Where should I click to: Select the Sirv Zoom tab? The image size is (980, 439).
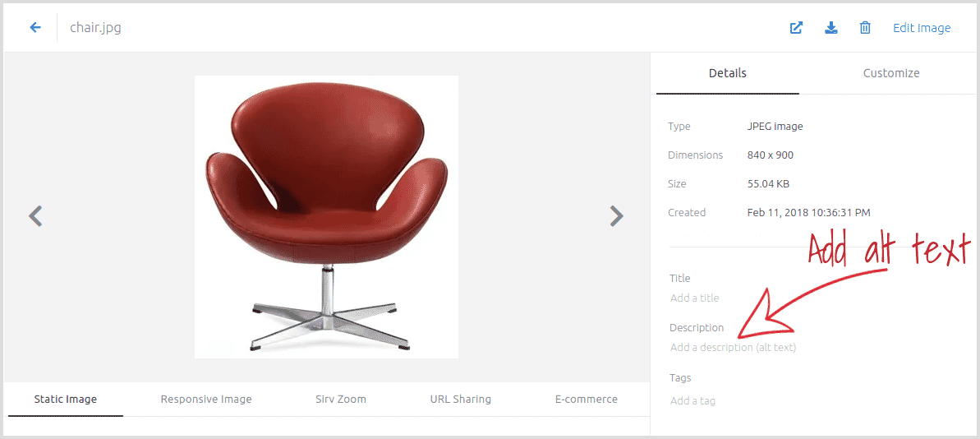[341, 399]
